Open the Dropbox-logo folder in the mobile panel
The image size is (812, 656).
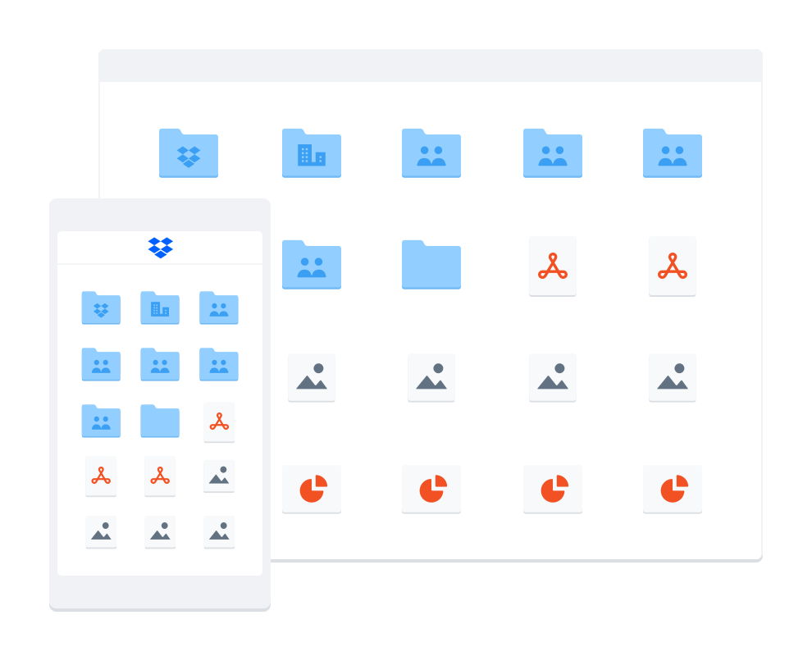[x=101, y=308]
